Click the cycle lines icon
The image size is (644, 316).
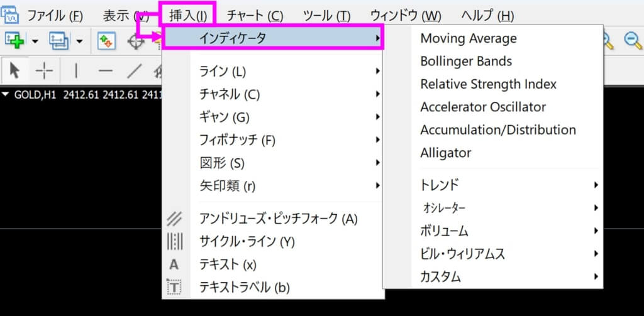[x=175, y=242]
